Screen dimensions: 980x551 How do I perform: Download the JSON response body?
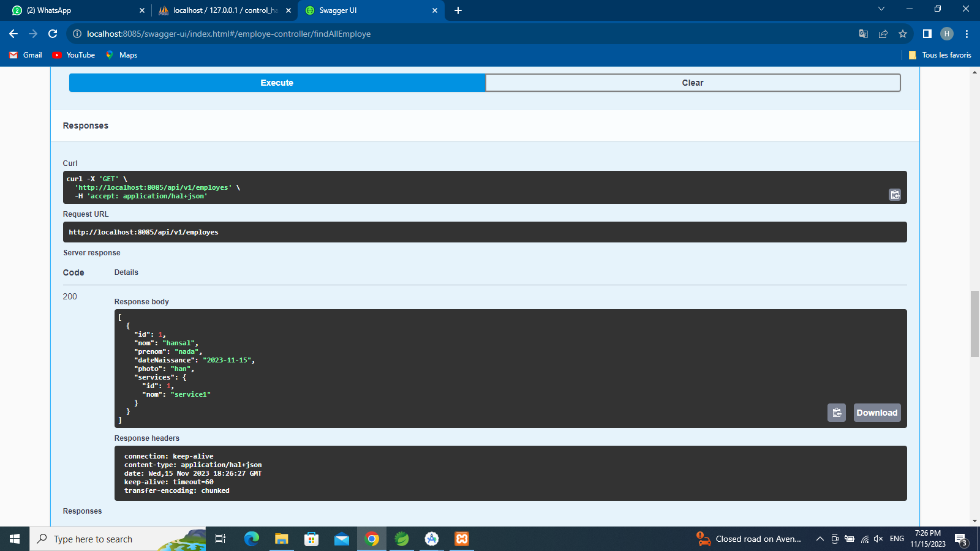click(876, 412)
